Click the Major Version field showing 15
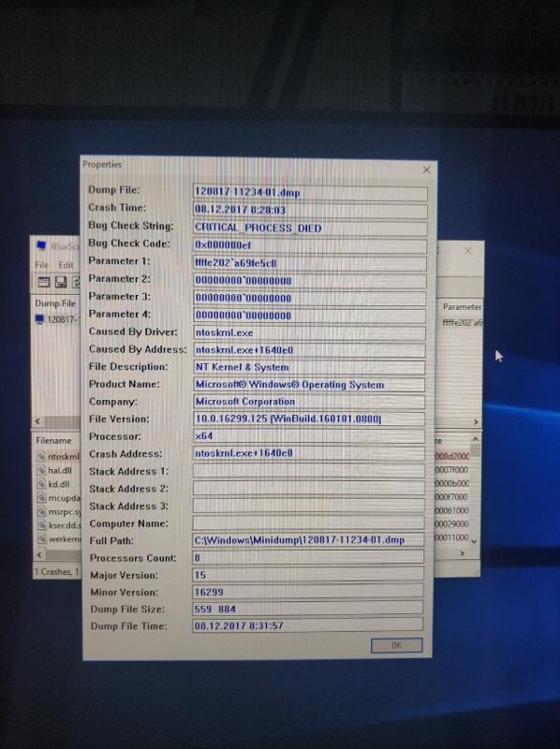Viewport: 560px width, 749px height. coord(308,575)
